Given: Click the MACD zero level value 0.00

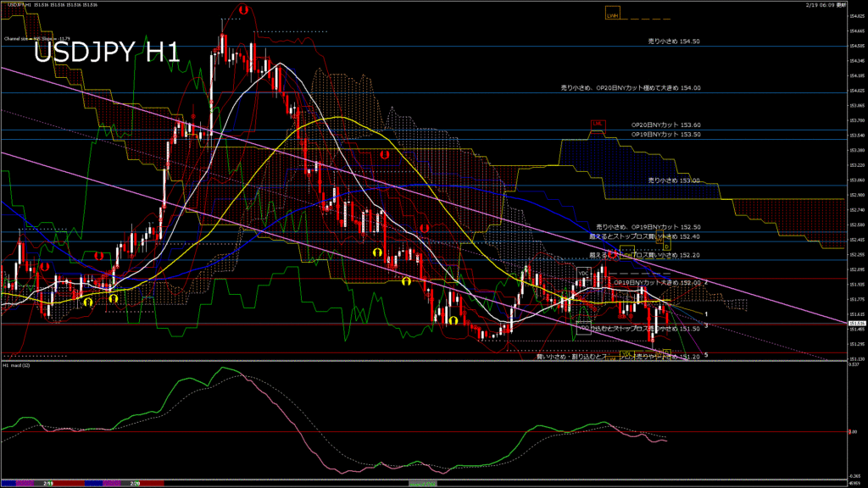Looking at the screenshot, I should pyautogui.click(x=853, y=432).
